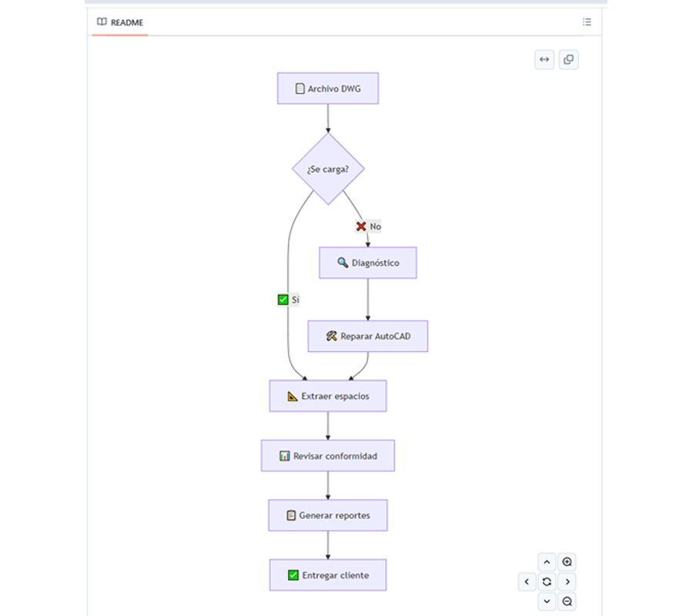Screen dimensions: 693x616
Task: Select the Extraer espacios node
Action: (x=328, y=396)
